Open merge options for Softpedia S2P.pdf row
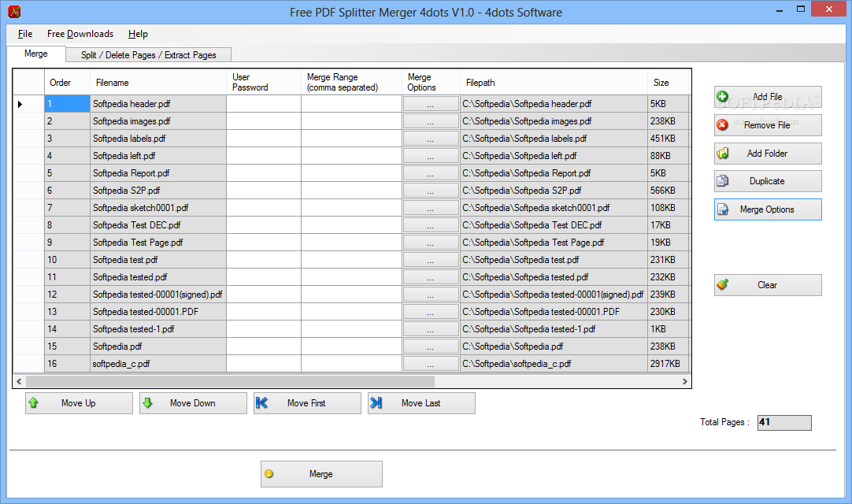The width and height of the screenshot is (852, 504). (431, 191)
